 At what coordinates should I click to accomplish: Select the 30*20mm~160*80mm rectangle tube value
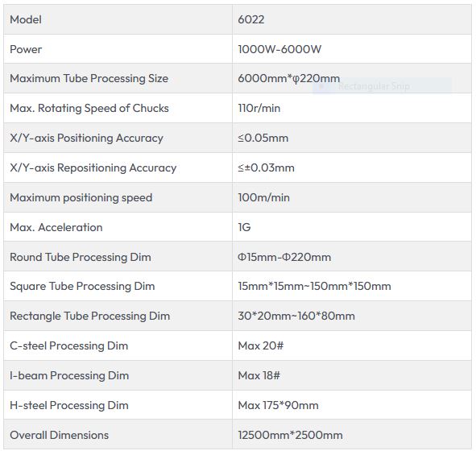296,316
